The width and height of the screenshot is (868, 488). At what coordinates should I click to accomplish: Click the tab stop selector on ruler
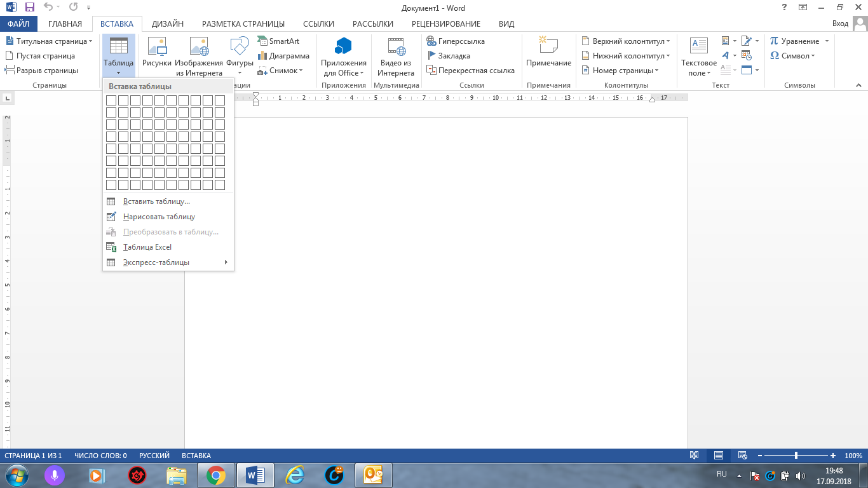pyautogui.click(x=7, y=98)
